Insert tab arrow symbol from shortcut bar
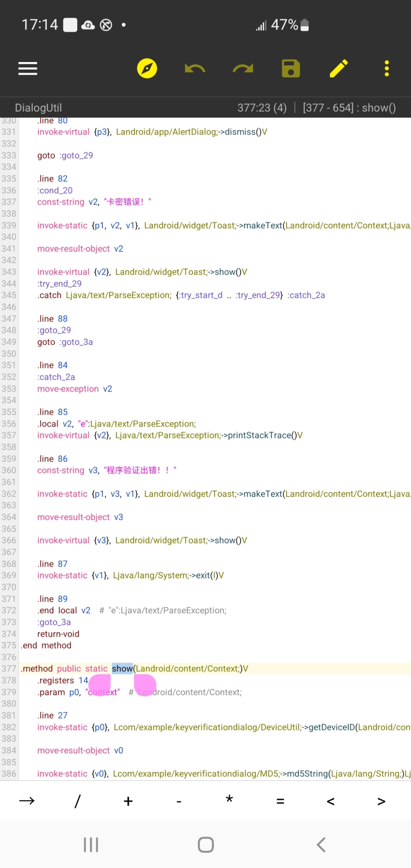Image resolution: width=411 pixels, height=868 pixels. [x=27, y=801]
